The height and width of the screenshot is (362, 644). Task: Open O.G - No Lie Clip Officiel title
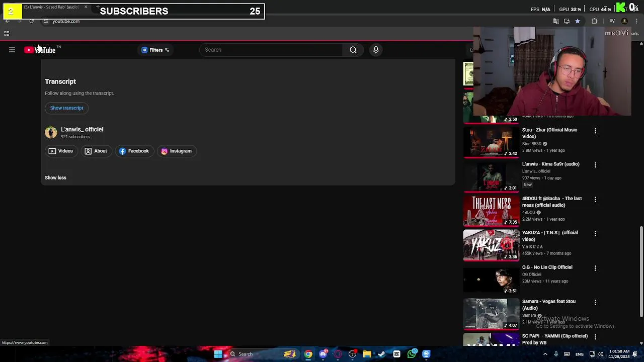pos(547,267)
